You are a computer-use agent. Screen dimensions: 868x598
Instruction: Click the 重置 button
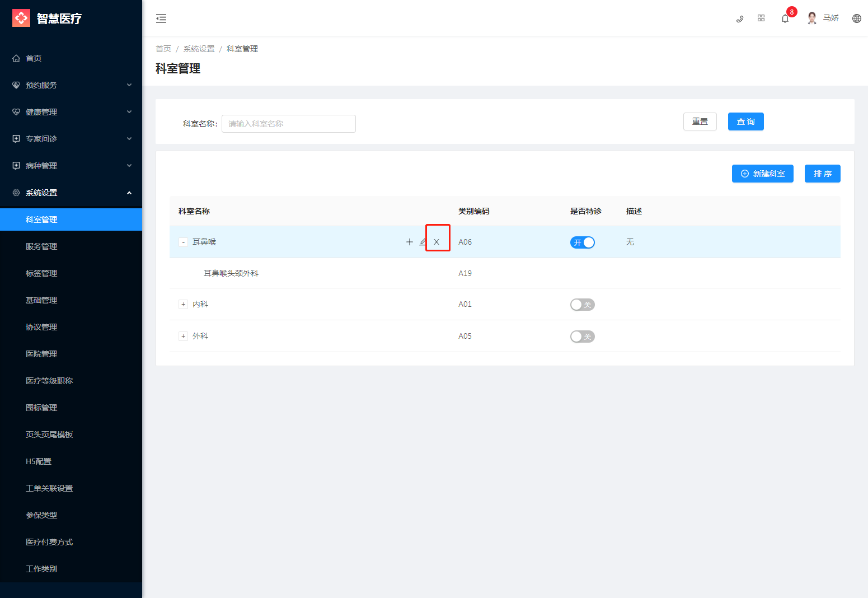tap(700, 122)
